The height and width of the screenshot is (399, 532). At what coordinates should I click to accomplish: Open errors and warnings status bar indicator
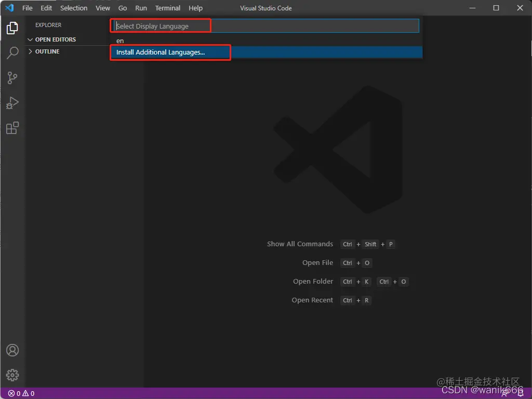pos(21,393)
